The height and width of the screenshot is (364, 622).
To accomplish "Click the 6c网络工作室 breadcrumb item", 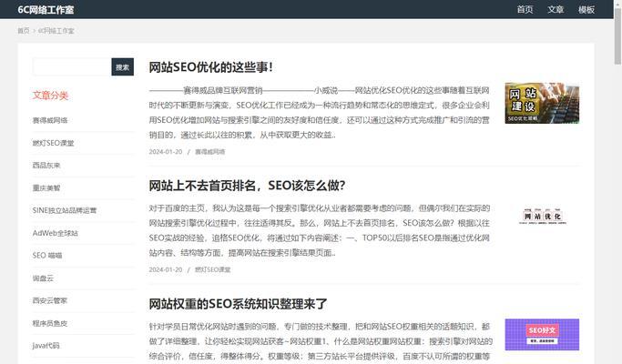I will (x=56, y=31).
